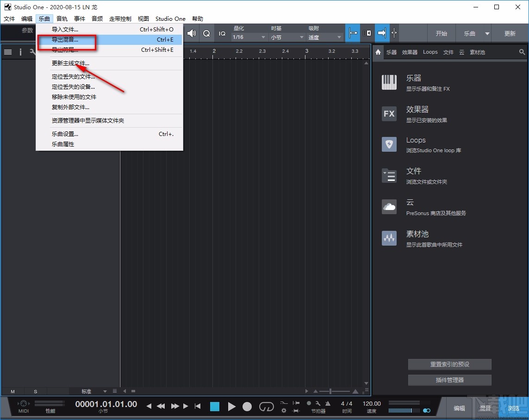Screen dimensions: 529x420
Task: Open the 云 cloud services icon
Action: [x=389, y=207]
